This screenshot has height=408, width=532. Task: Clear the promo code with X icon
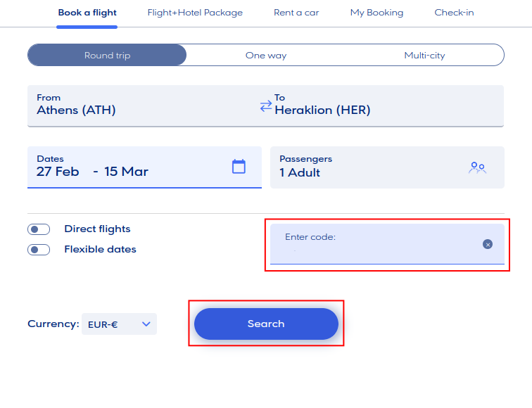(488, 244)
